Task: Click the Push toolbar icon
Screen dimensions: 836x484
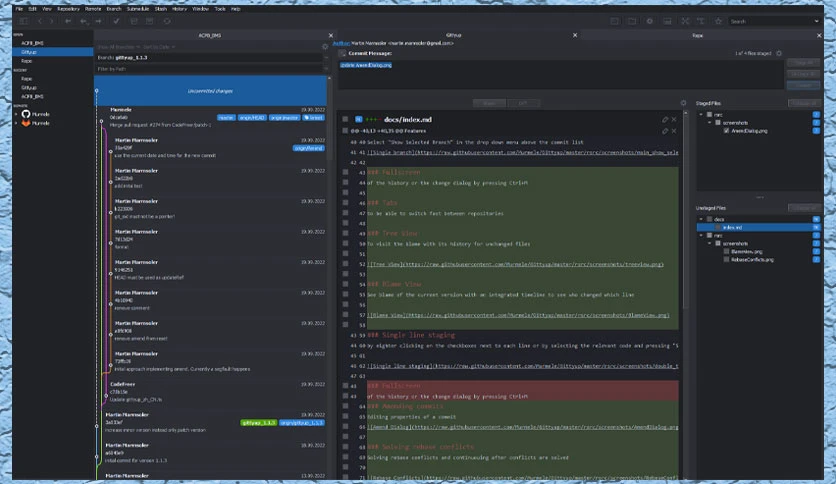Action: pos(99,21)
